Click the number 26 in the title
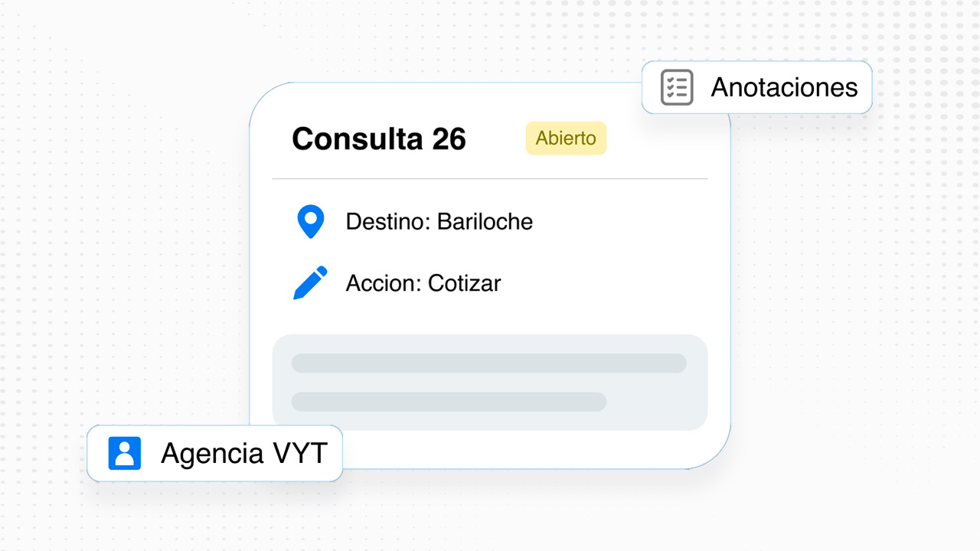This screenshot has width=980, height=551. pyautogui.click(x=449, y=139)
